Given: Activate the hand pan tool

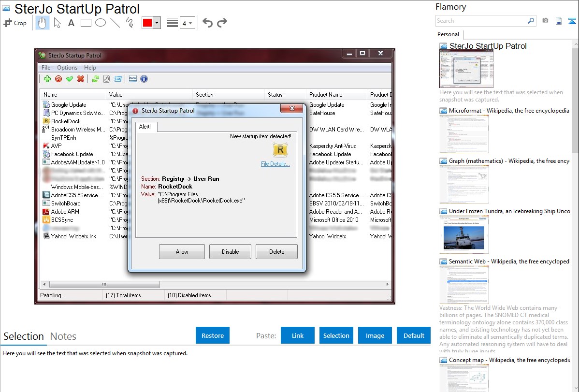Looking at the screenshot, I should point(42,23).
